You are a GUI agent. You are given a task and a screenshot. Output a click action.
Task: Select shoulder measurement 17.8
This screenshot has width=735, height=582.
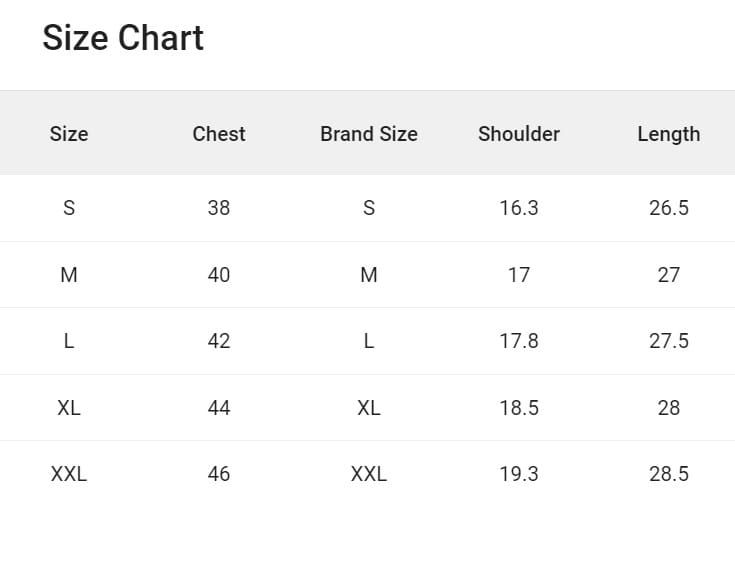pyautogui.click(x=519, y=341)
